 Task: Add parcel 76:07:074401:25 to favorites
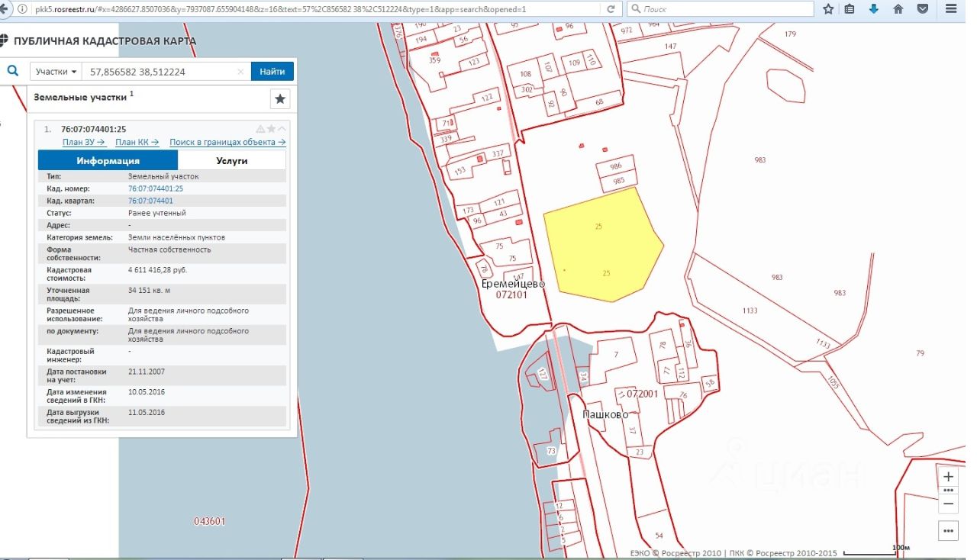pos(271,129)
